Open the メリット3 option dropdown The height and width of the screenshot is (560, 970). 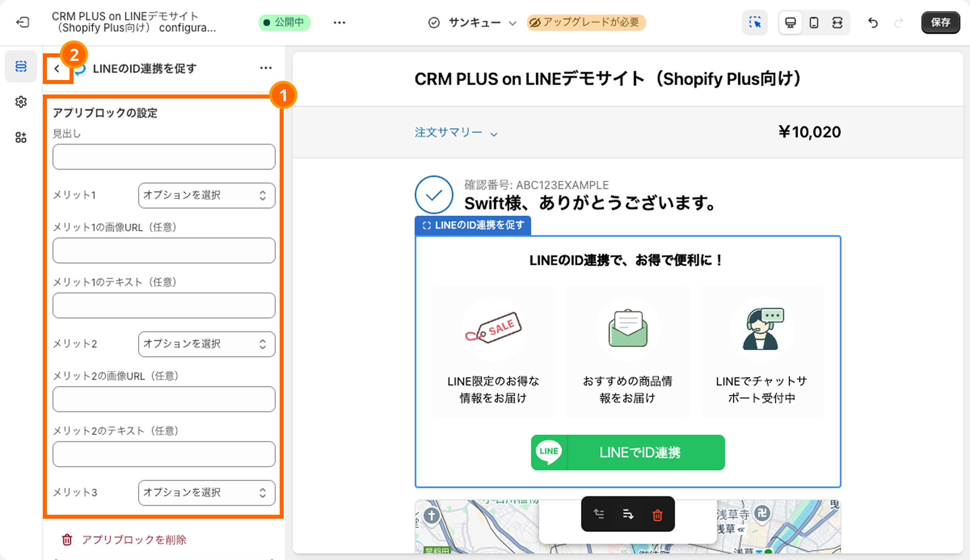tap(207, 493)
